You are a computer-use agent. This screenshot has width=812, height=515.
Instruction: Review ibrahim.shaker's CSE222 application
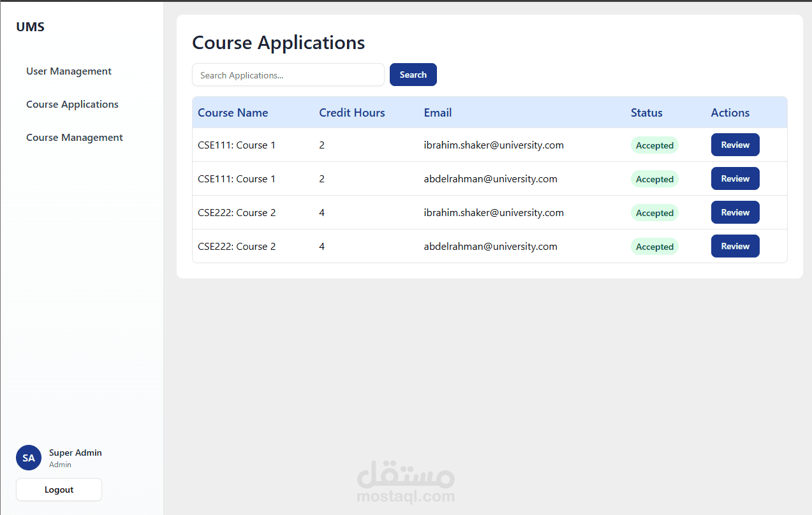point(735,212)
